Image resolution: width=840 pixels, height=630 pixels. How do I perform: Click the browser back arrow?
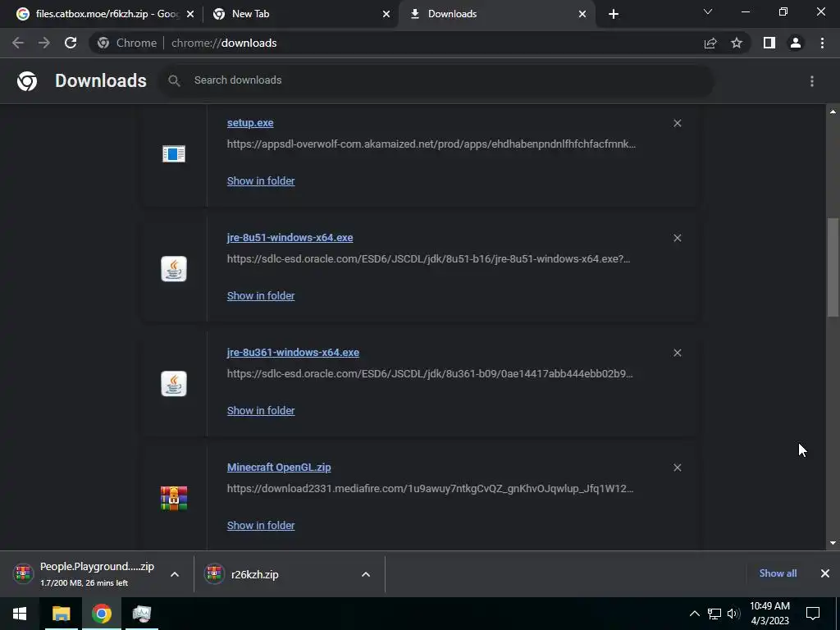[x=18, y=43]
